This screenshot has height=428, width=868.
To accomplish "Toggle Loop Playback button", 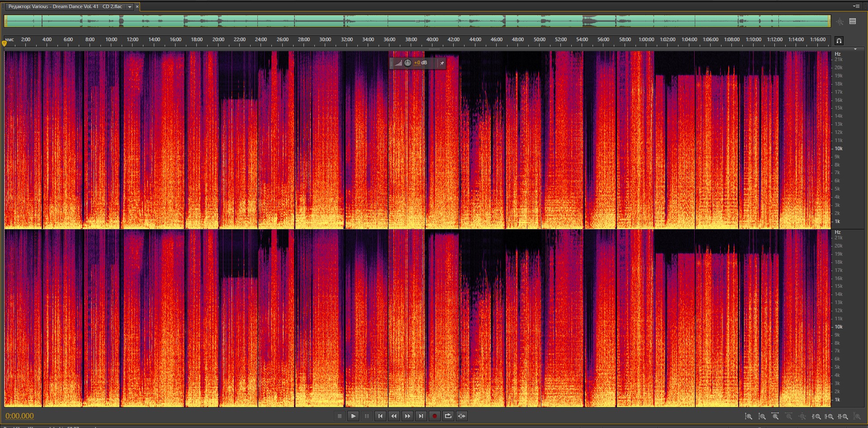I will tap(448, 416).
